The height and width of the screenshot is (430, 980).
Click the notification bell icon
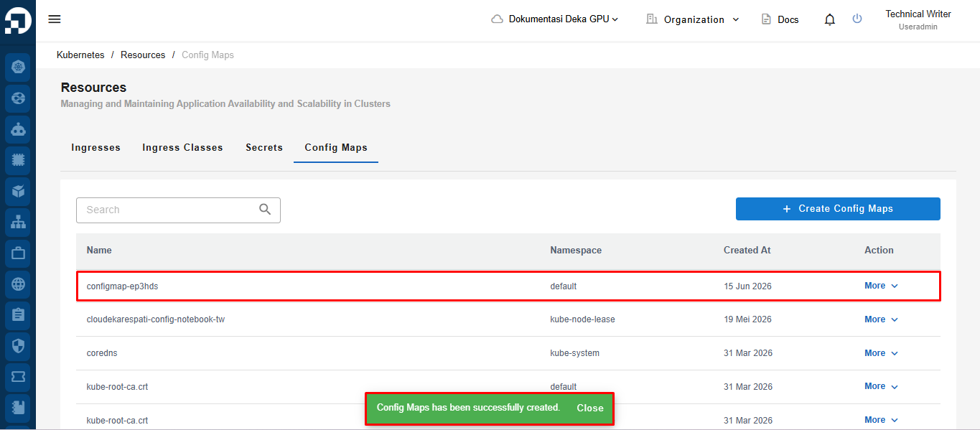pos(830,19)
